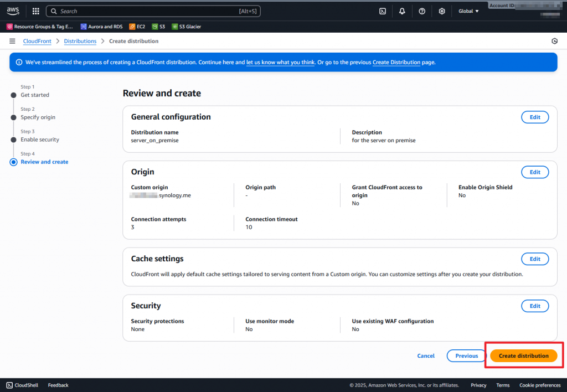
Task: Click description 'for the server on premise'
Action: [x=384, y=140]
